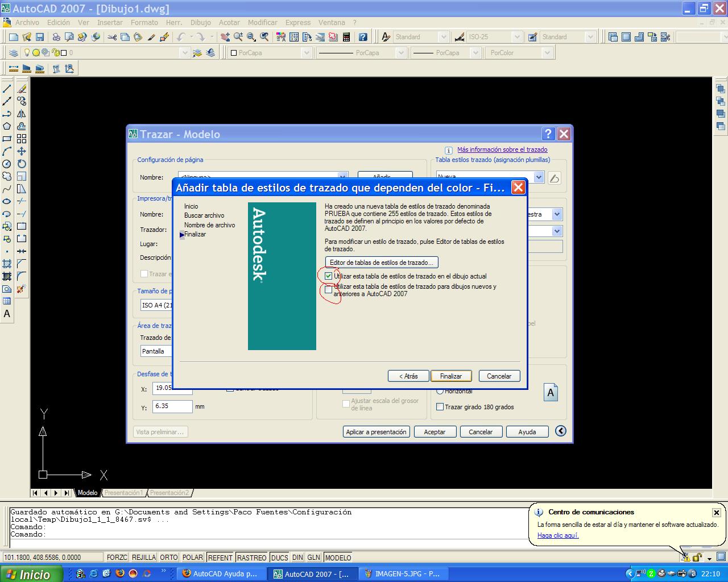
Task: Select the Revision Cloud tool
Action: (x=7, y=176)
